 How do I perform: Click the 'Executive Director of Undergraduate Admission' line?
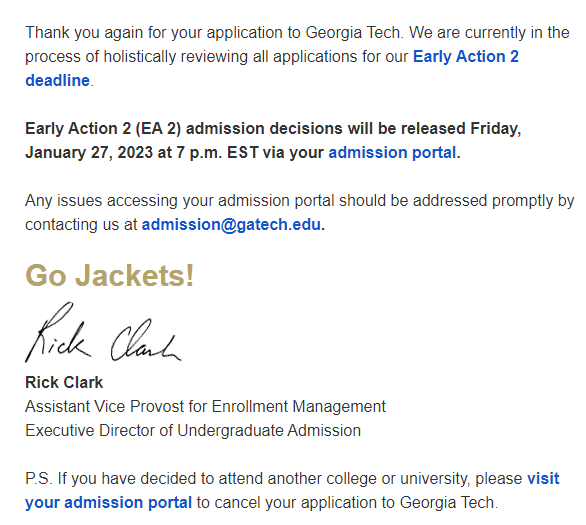tap(193, 431)
